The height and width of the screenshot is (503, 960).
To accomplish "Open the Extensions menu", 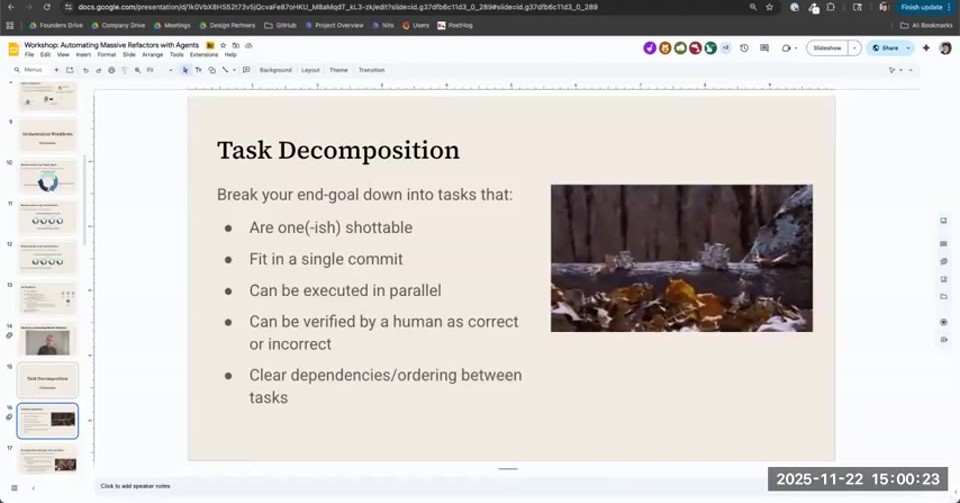I will tap(204, 55).
